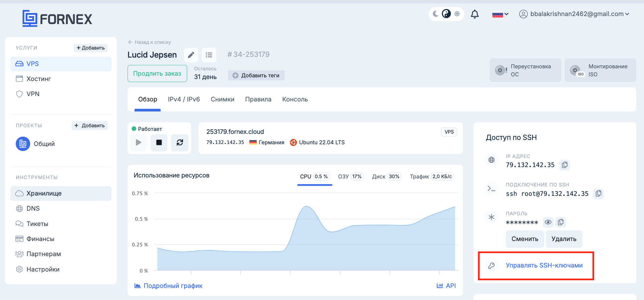The width and height of the screenshot is (644, 300).
Task: Open DNS in the sidebar
Action: point(61,209)
